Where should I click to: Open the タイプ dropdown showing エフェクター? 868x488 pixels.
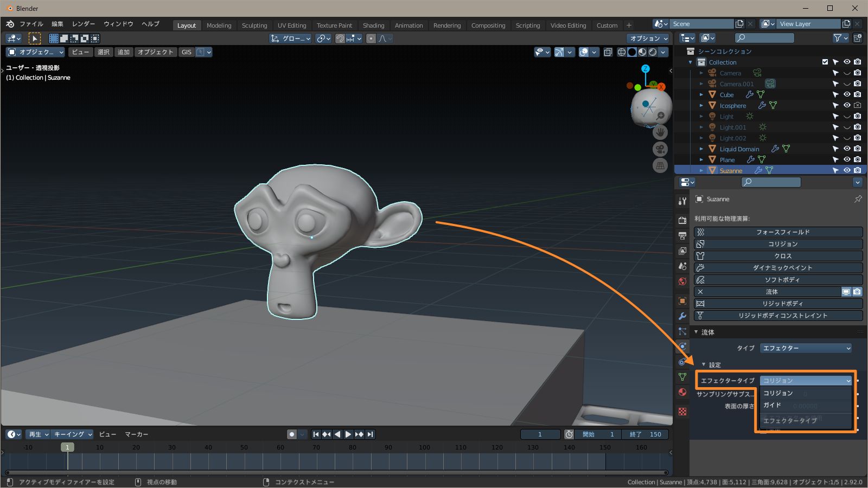806,348
